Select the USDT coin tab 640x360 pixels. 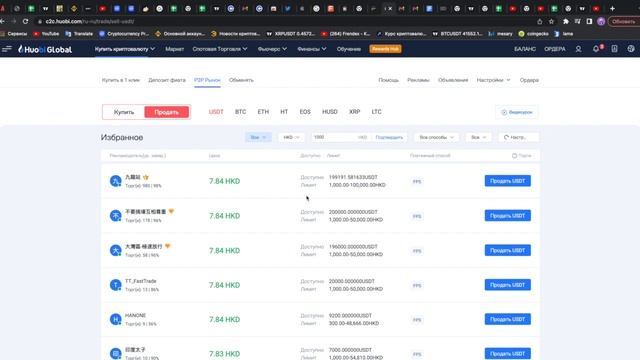(216, 112)
